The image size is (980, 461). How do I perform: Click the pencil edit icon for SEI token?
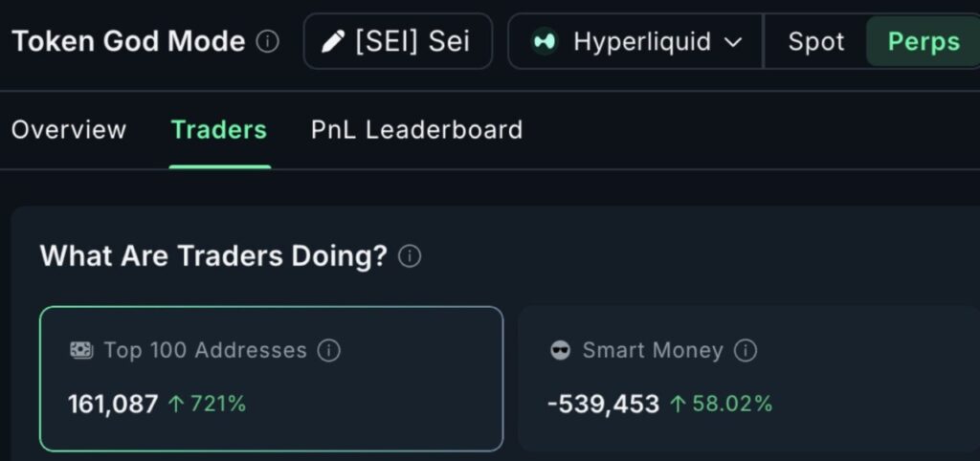click(x=333, y=42)
